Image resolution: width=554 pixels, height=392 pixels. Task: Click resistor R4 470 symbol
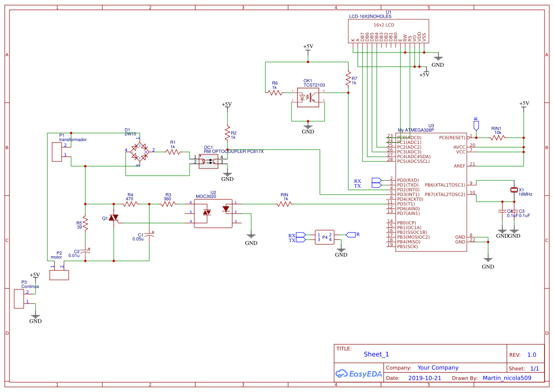point(130,204)
